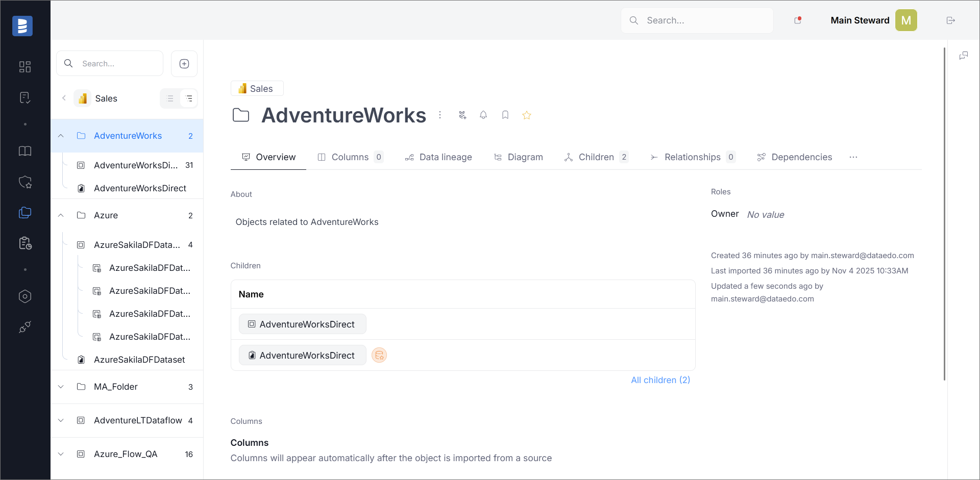Switch to the Data lineage tab
Screen dimensions: 980x480
[438, 157]
